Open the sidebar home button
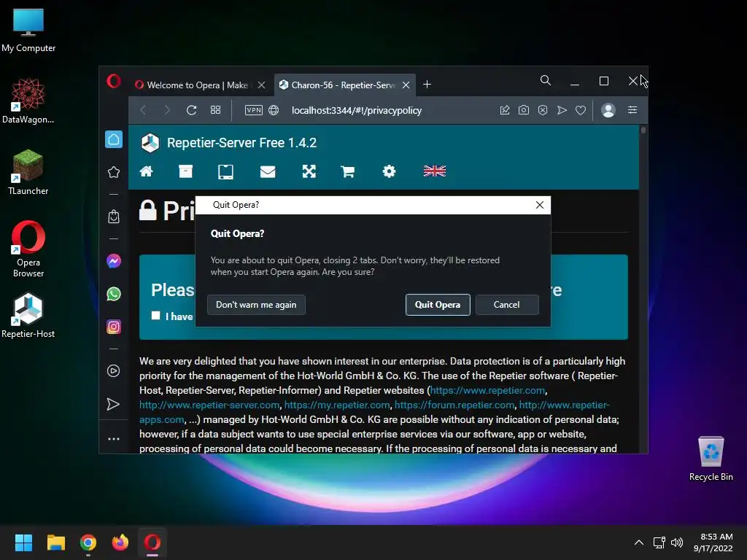The image size is (747, 560). coord(113,139)
